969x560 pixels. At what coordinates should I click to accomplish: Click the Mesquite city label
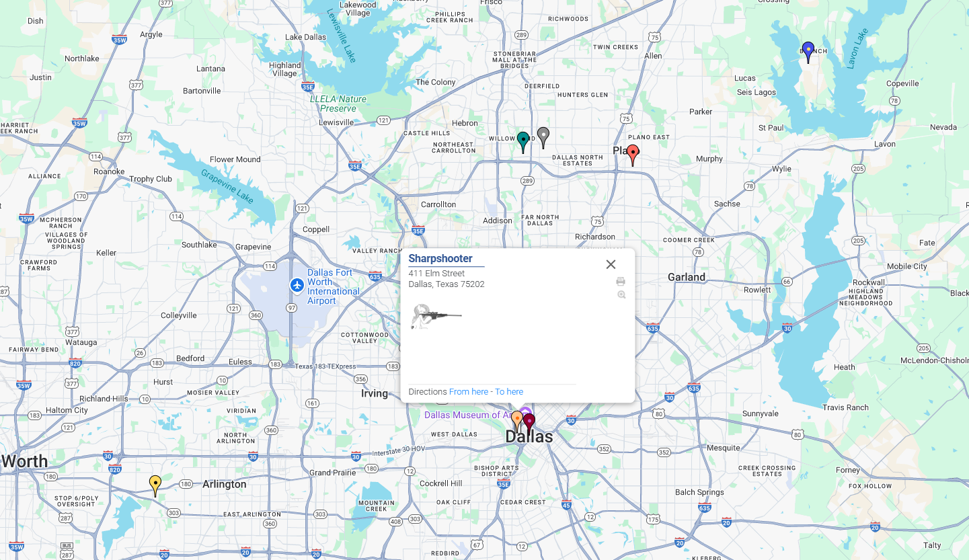tap(723, 448)
